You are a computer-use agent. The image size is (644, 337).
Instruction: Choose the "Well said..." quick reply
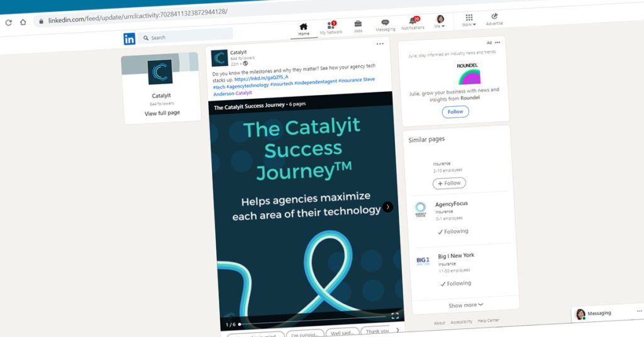pyautogui.click(x=342, y=333)
